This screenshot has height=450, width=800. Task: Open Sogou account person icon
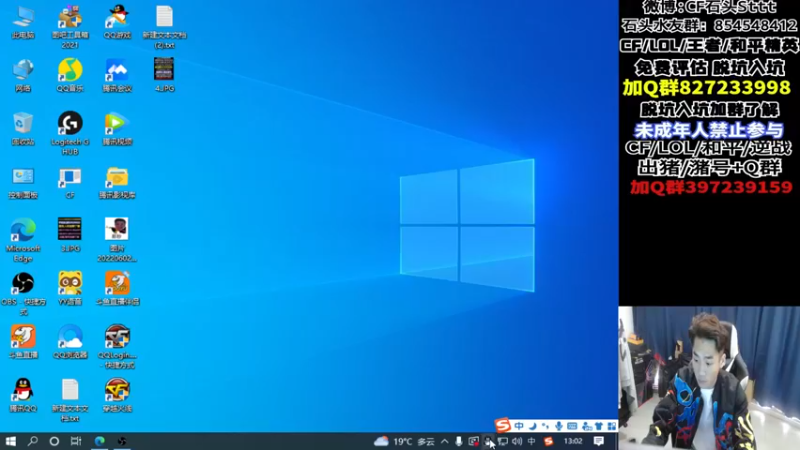coord(587,426)
